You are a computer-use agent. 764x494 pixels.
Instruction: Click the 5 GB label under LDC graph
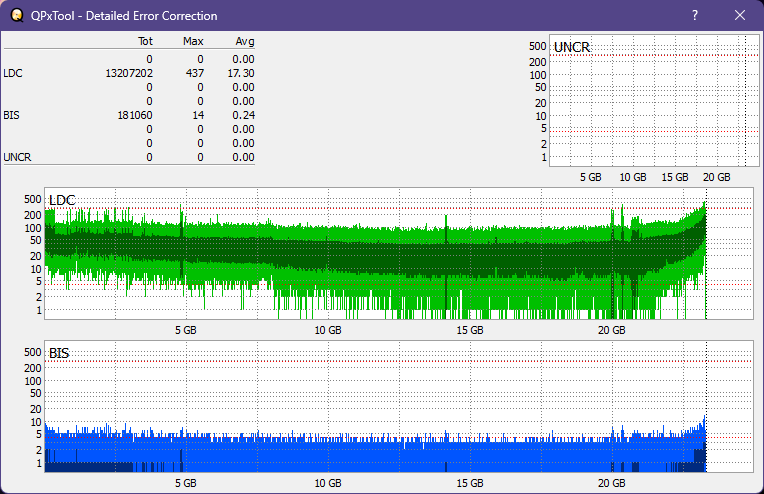click(x=186, y=330)
